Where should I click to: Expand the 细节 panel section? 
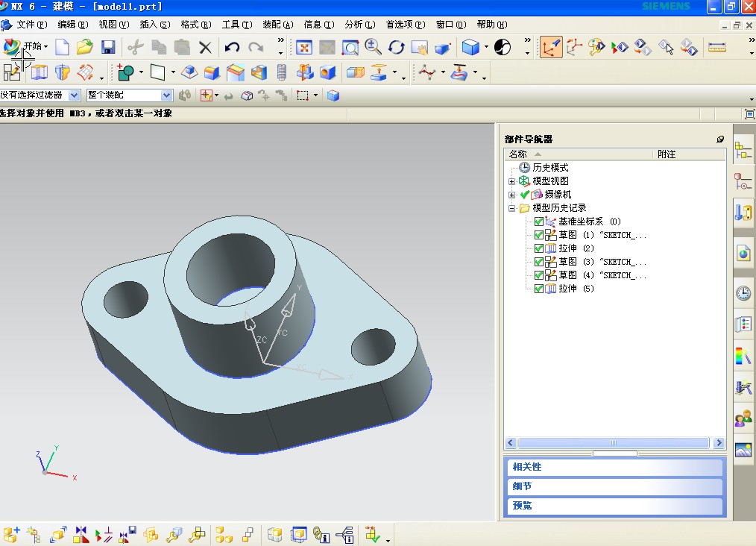tap(615, 486)
